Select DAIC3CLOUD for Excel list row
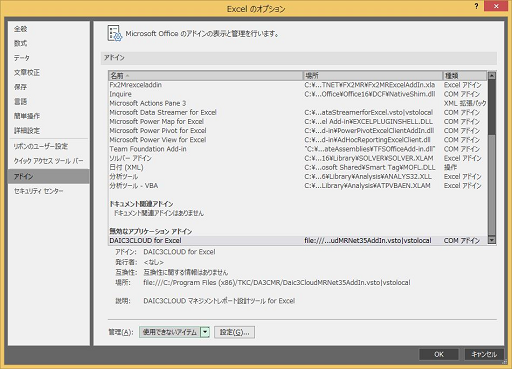 coord(298,240)
